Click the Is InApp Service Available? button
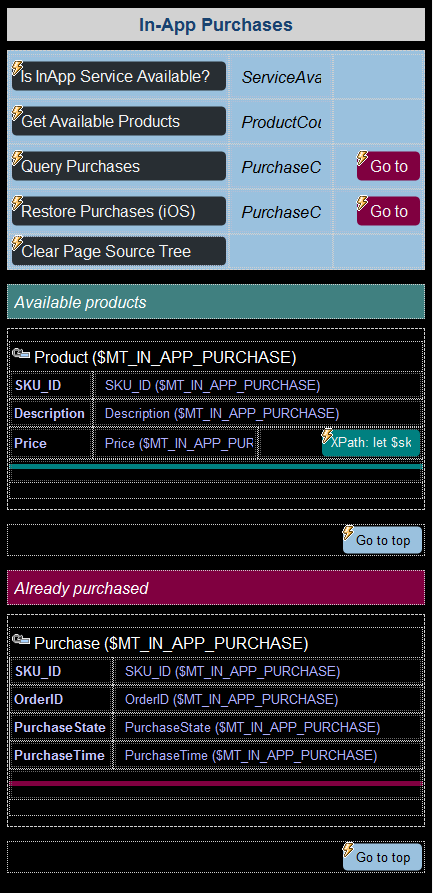The width and height of the screenshot is (433, 893). [119, 76]
